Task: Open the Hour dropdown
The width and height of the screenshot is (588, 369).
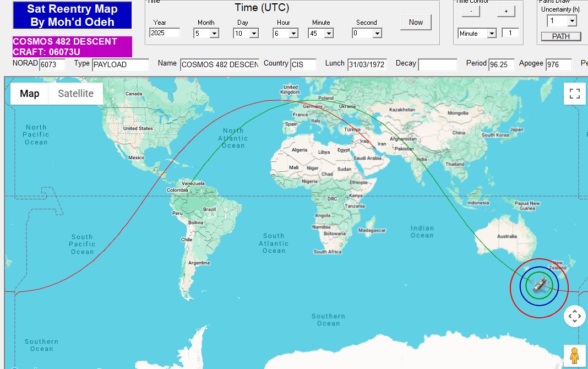Action: click(293, 34)
